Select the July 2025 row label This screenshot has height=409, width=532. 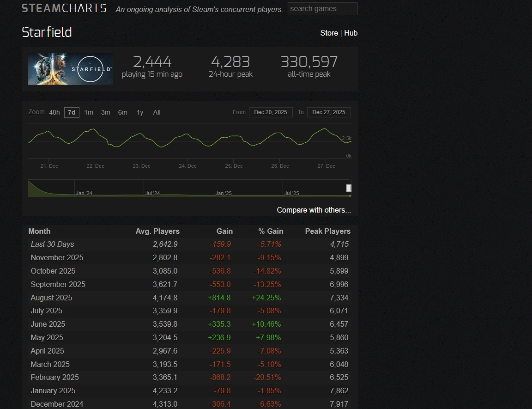coord(47,311)
